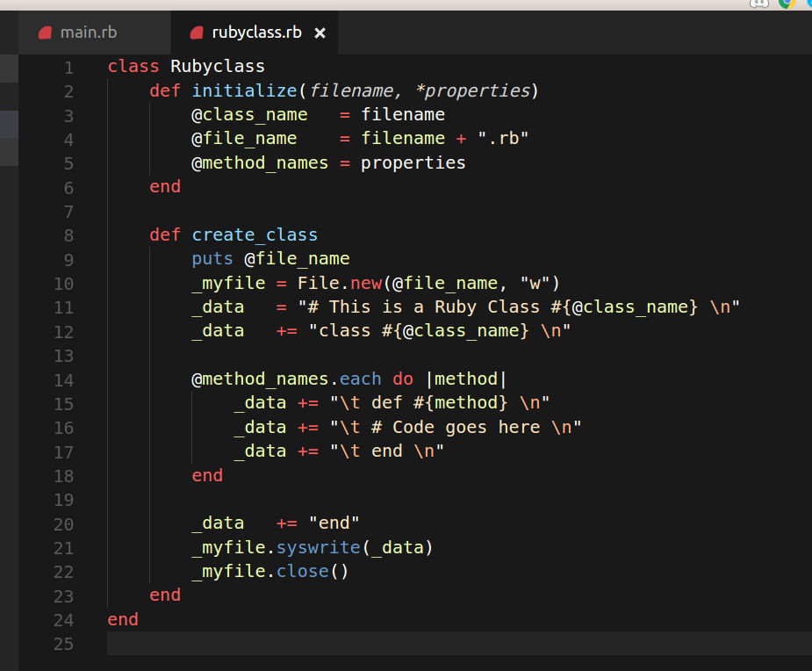
Task: Click line number 1 in gutter
Action: 68,68
